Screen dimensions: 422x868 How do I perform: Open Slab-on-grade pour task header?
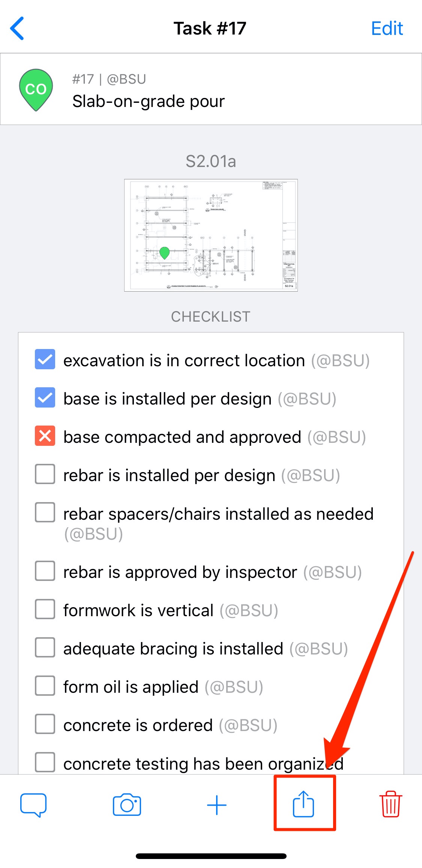click(211, 89)
